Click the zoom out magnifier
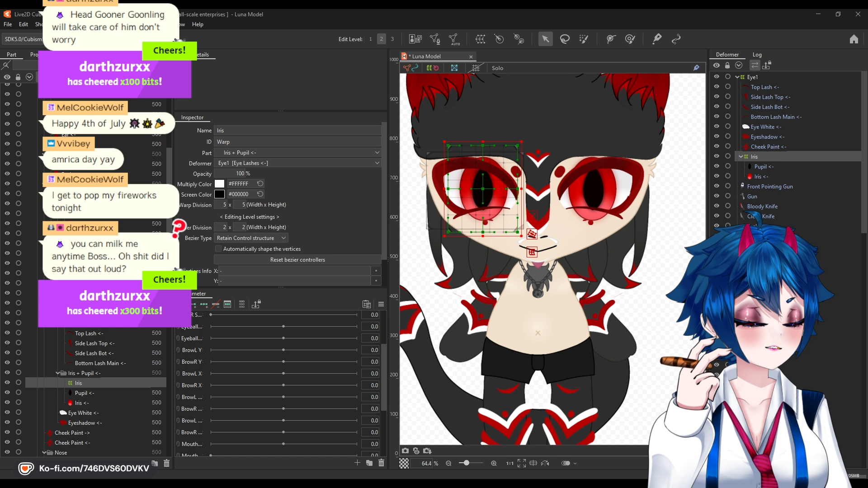The width and height of the screenshot is (868, 488). coord(448,463)
